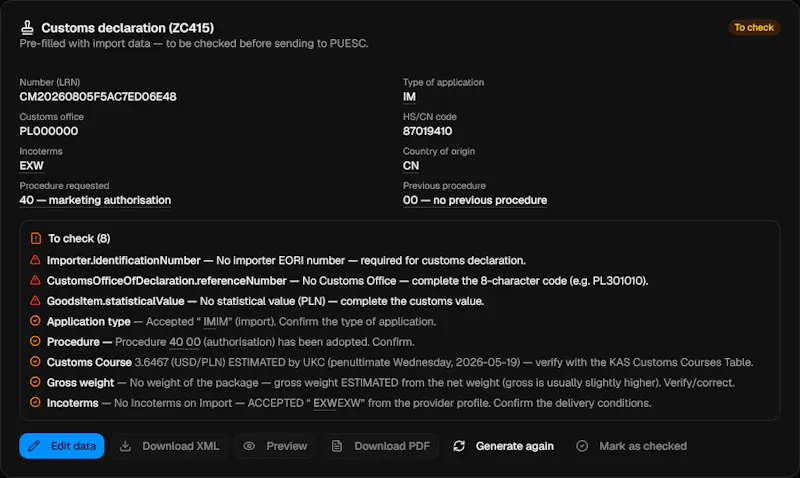Click red warning triangle for GoodsItem.statisticalValue

tap(35, 301)
